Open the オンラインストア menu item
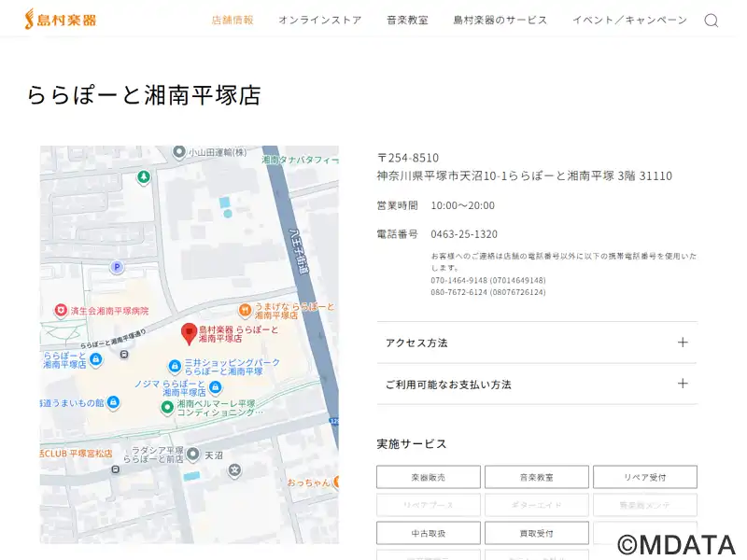Image resolution: width=747 pixels, height=560 pixels. (320, 20)
